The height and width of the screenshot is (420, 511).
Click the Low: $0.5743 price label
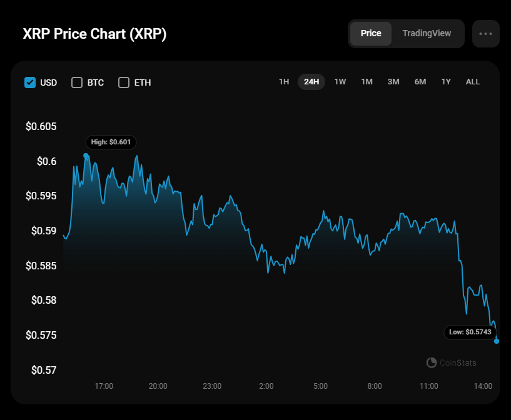click(469, 332)
